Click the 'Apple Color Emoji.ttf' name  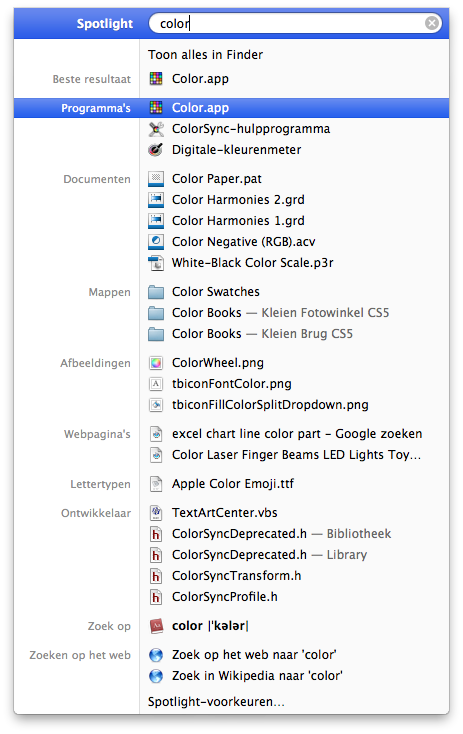click(233, 484)
